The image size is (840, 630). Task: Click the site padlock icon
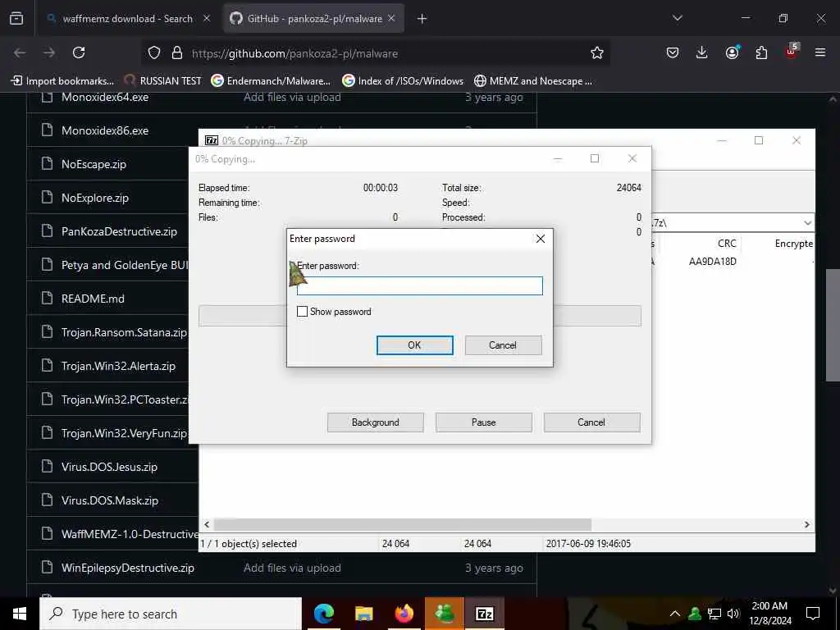(x=177, y=53)
